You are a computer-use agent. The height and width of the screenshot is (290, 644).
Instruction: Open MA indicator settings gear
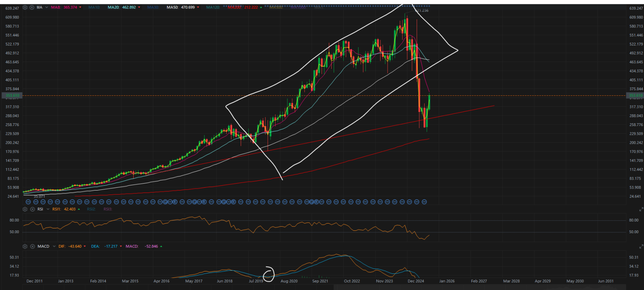[25, 7]
